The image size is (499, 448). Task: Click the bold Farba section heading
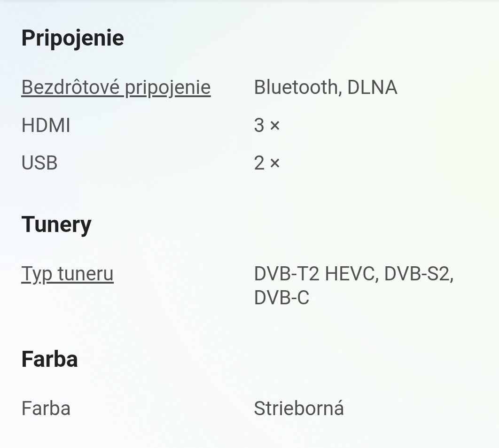pos(49,359)
